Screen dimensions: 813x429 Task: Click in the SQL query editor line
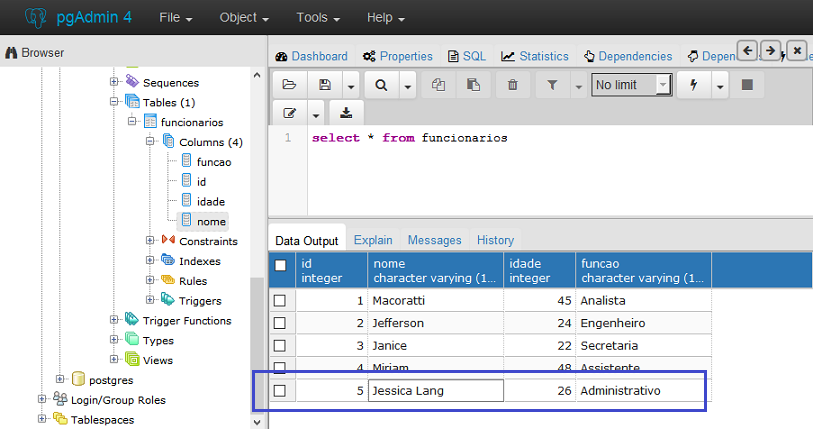point(410,138)
